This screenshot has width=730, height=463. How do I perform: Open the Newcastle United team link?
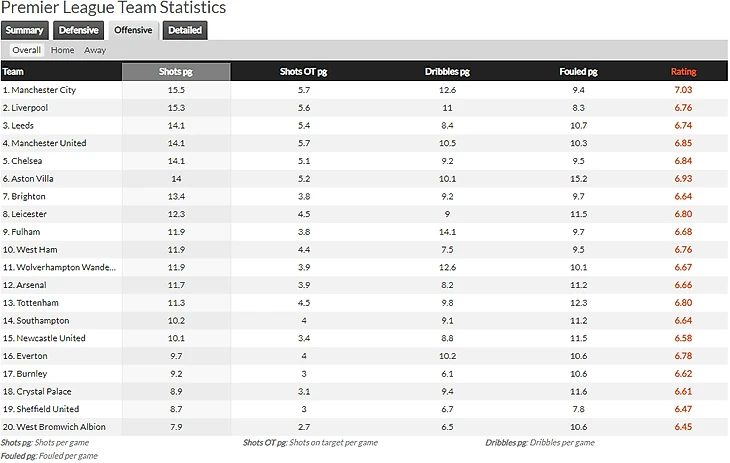coord(48,338)
